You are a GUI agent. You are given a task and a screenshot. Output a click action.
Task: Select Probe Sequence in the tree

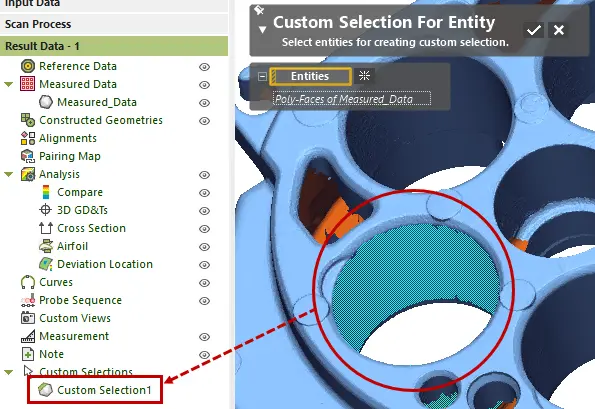(x=80, y=300)
